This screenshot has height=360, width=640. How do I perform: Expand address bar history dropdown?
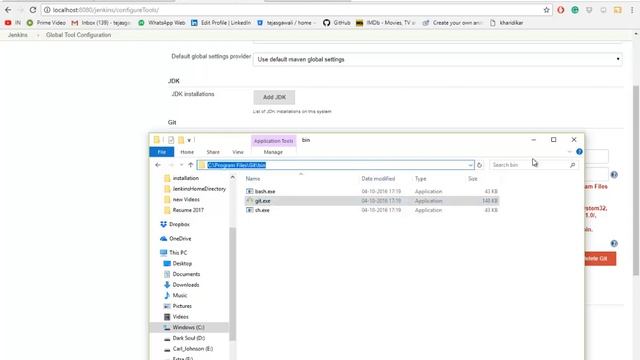point(470,165)
